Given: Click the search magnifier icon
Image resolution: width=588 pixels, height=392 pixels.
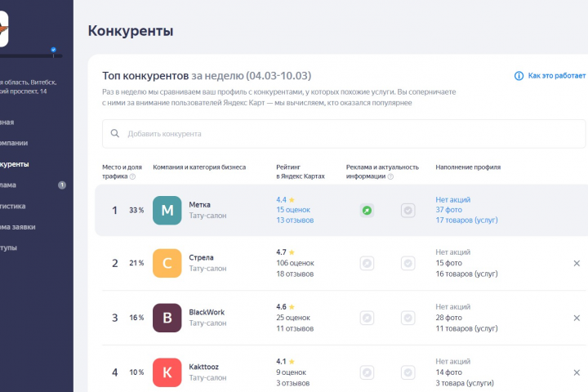Looking at the screenshot, I should [115, 134].
